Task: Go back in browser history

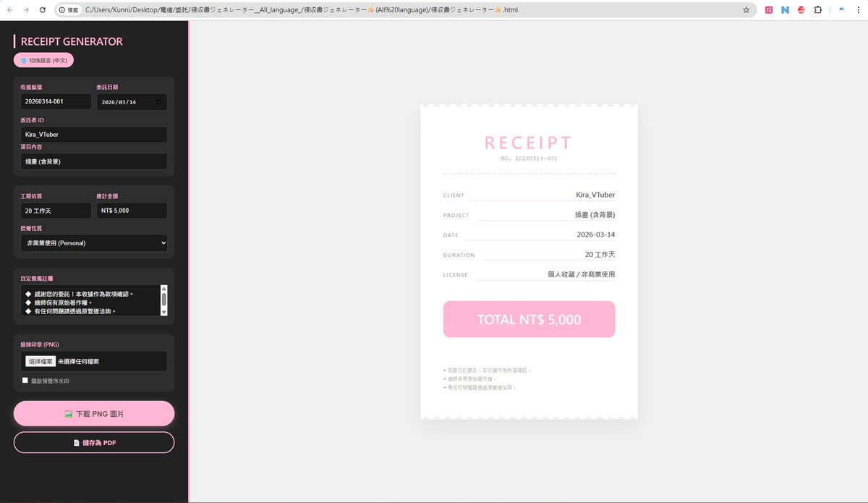Action: 9,10
